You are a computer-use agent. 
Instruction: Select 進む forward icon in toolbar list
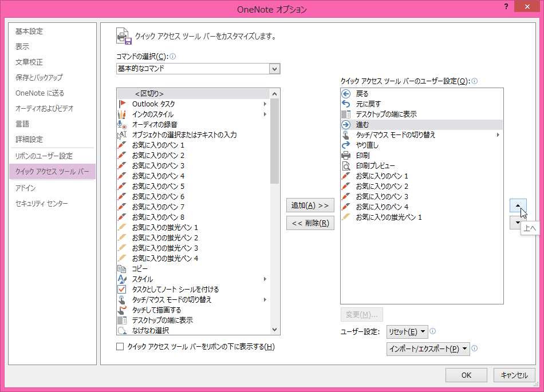346,124
